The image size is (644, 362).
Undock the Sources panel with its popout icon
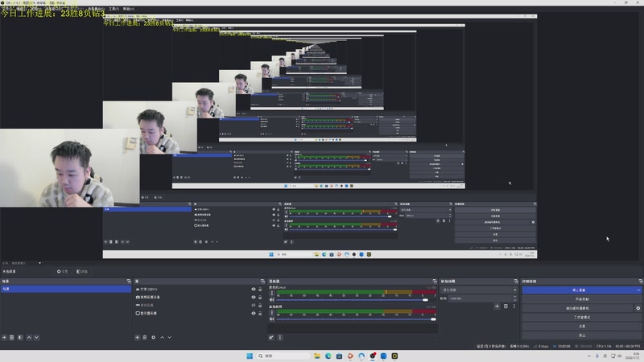[262, 281]
